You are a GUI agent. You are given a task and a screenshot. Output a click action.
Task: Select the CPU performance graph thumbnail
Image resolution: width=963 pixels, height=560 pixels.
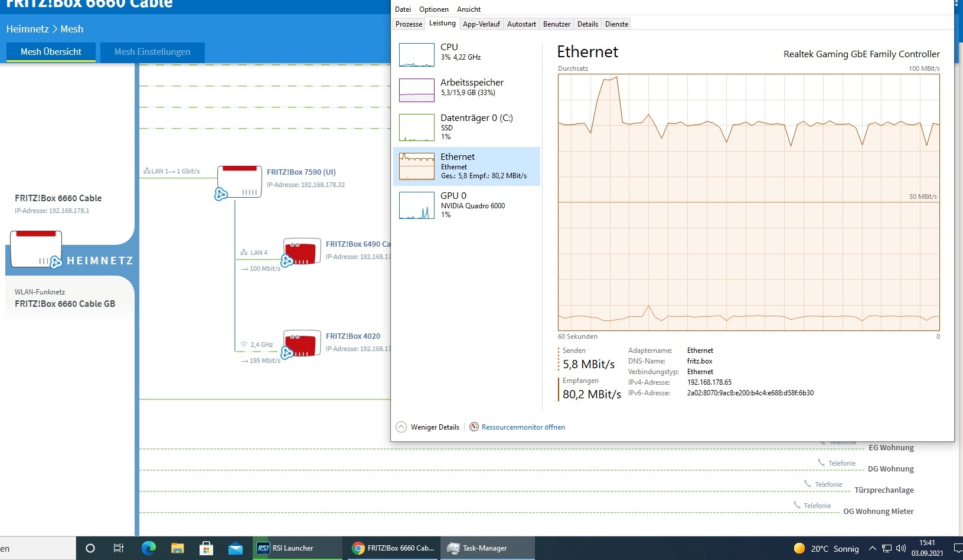(x=417, y=55)
